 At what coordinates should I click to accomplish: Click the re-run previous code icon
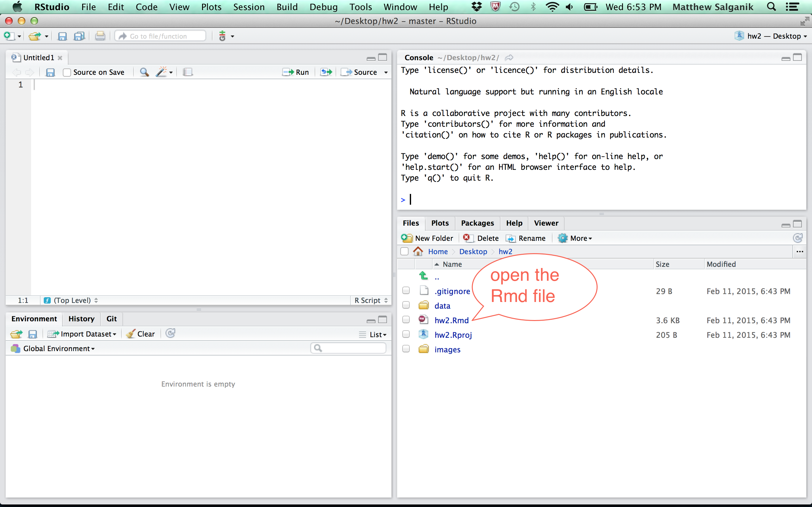(x=326, y=72)
